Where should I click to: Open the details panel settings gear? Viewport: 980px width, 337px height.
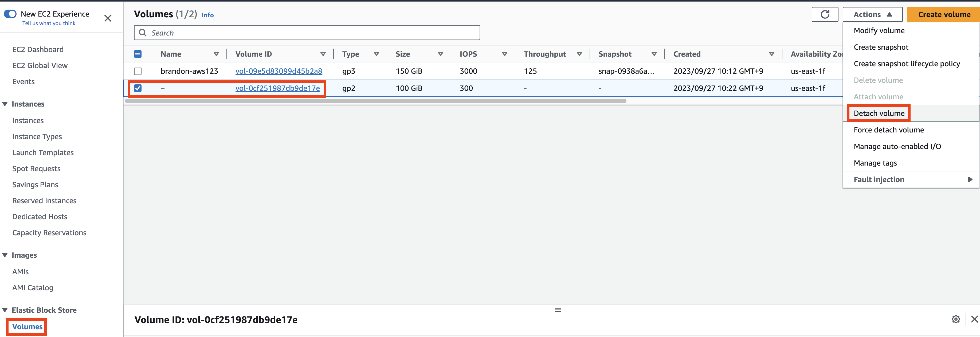coord(956,319)
